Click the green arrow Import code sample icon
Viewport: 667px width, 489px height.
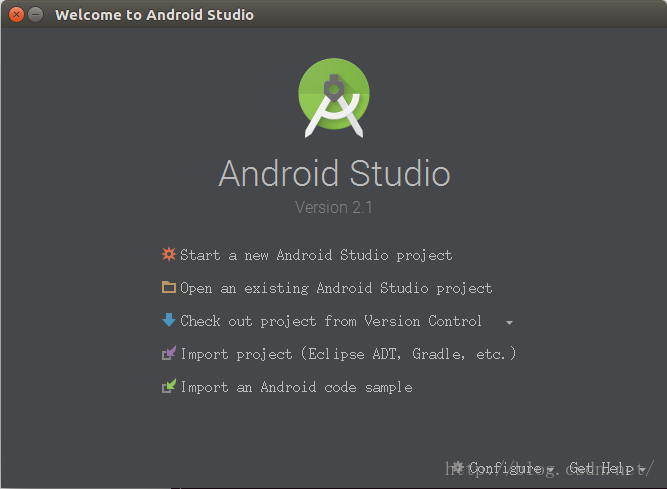click(169, 386)
